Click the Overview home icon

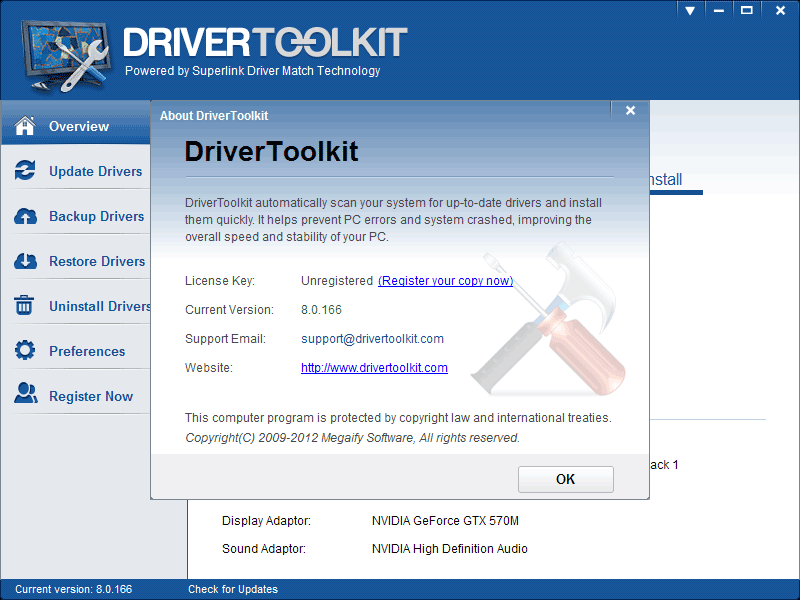tap(26, 126)
